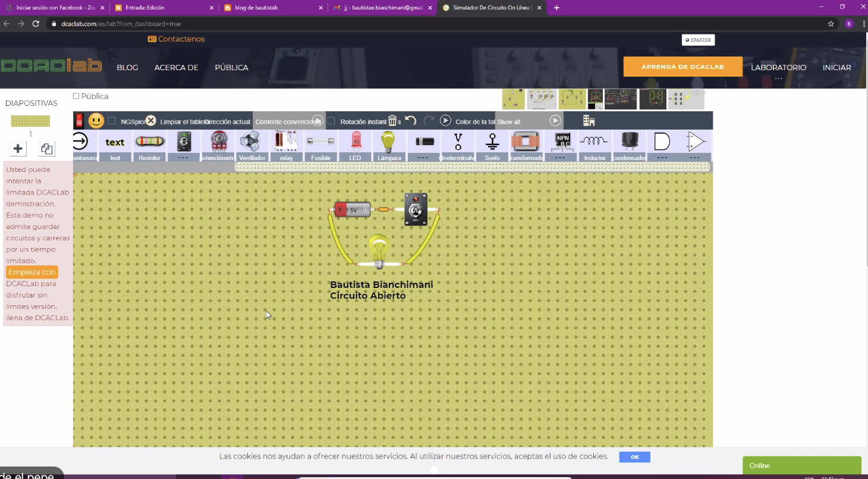
Task: Click the play arrow beside Show all
Action: [x=555, y=121]
